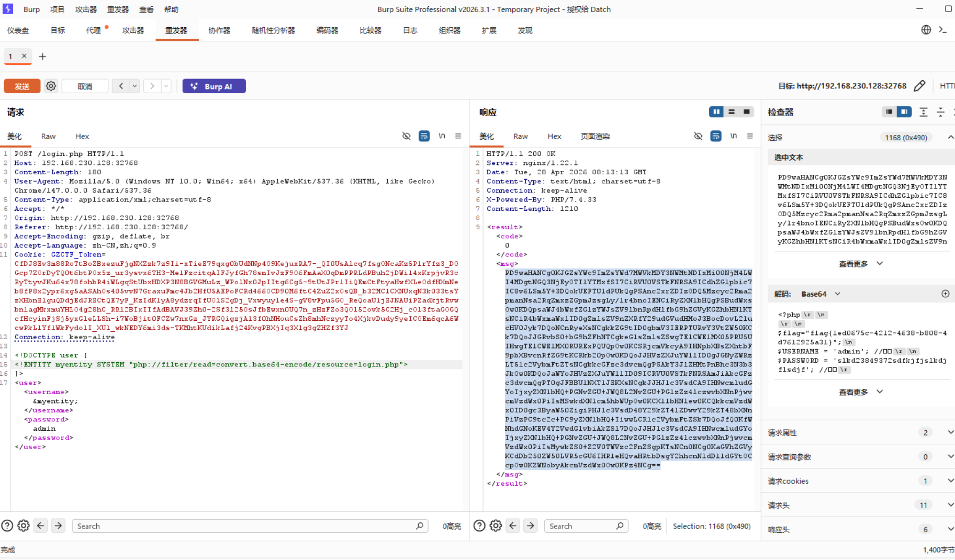This screenshot has width=955, height=560.
Task: Switch to top-bottom request/response layout
Action: click(x=732, y=111)
